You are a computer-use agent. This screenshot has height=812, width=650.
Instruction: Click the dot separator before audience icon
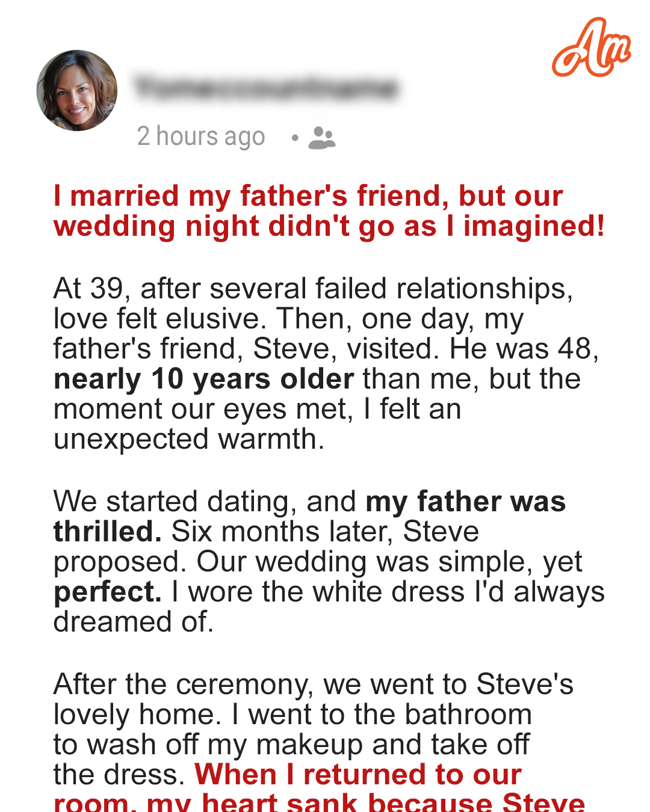tap(295, 138)
